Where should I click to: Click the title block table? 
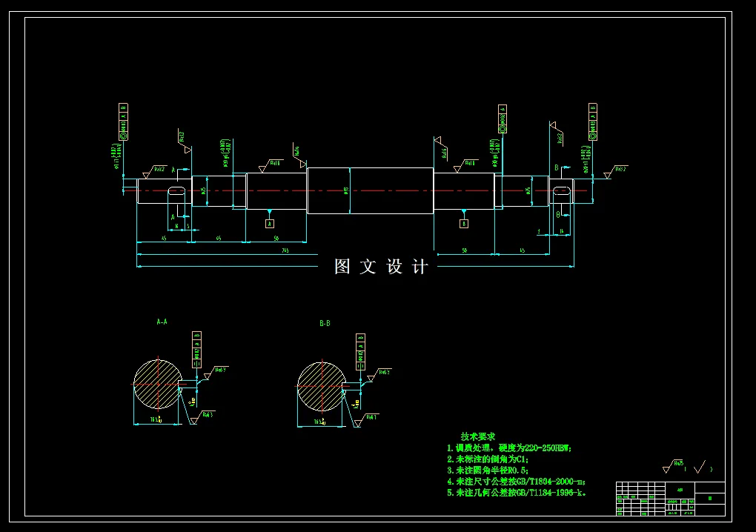[x=671, y=499]
